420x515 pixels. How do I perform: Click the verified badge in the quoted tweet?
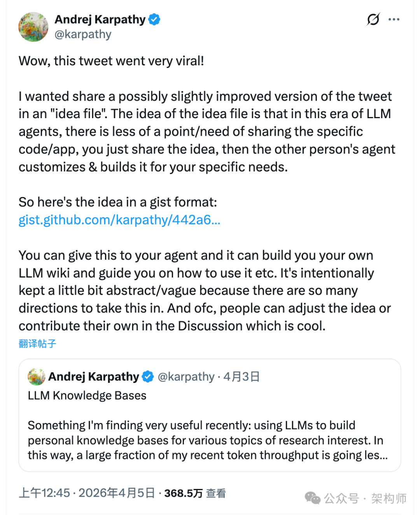click(x=147, y=376)
